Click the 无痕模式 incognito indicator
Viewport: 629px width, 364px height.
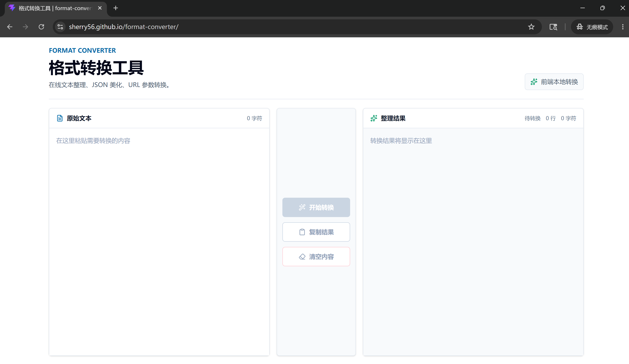[592, 27]
